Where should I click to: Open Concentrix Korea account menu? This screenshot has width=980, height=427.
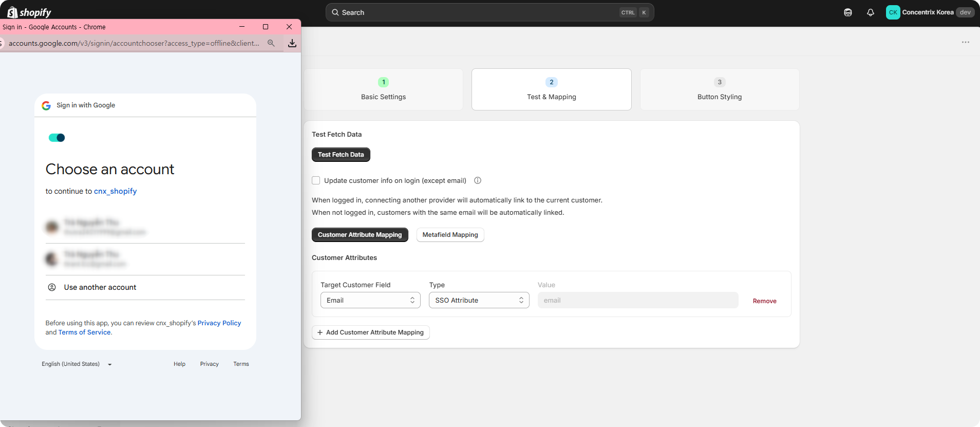tap(930, 12)
